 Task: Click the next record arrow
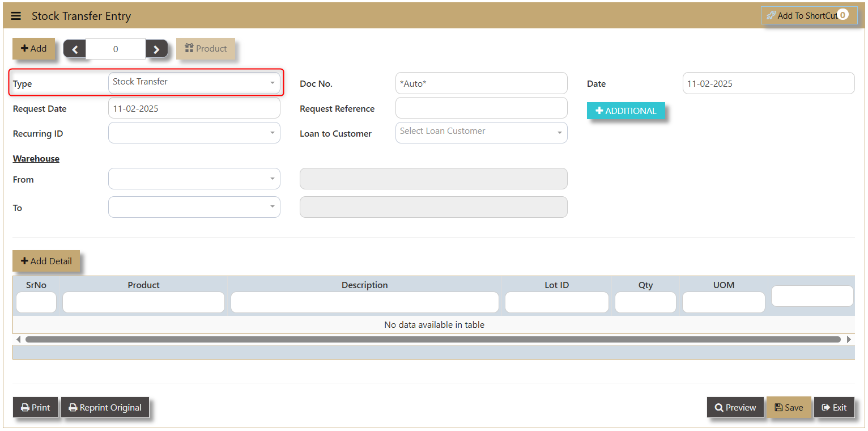pos(157,49)
